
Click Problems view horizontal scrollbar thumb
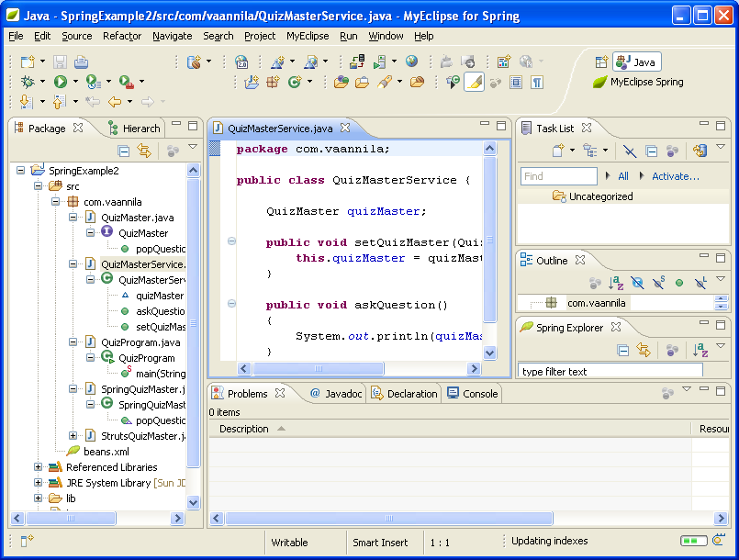(x=389, y=519)
